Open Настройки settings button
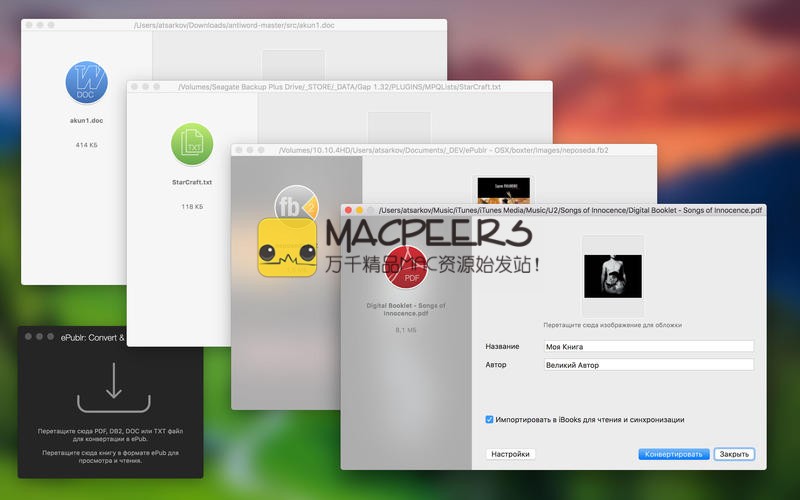Image resolution: width=800 pixels, height=500 pixels. pos(510,454)
